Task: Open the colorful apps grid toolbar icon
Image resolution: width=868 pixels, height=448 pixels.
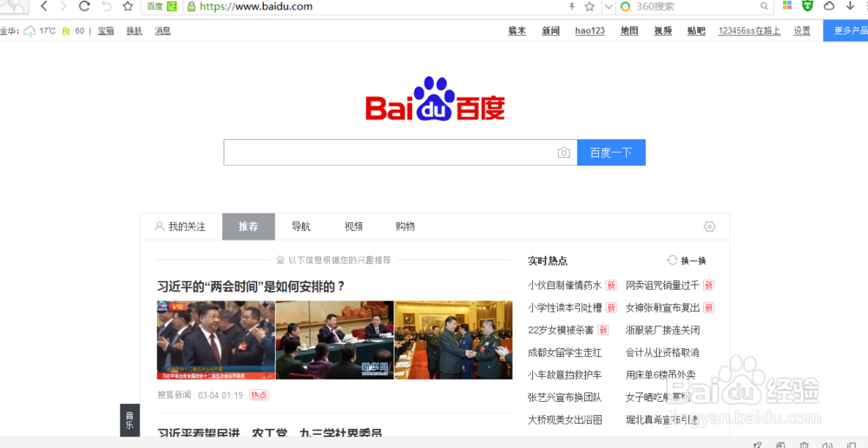Action: click(787, 5)
